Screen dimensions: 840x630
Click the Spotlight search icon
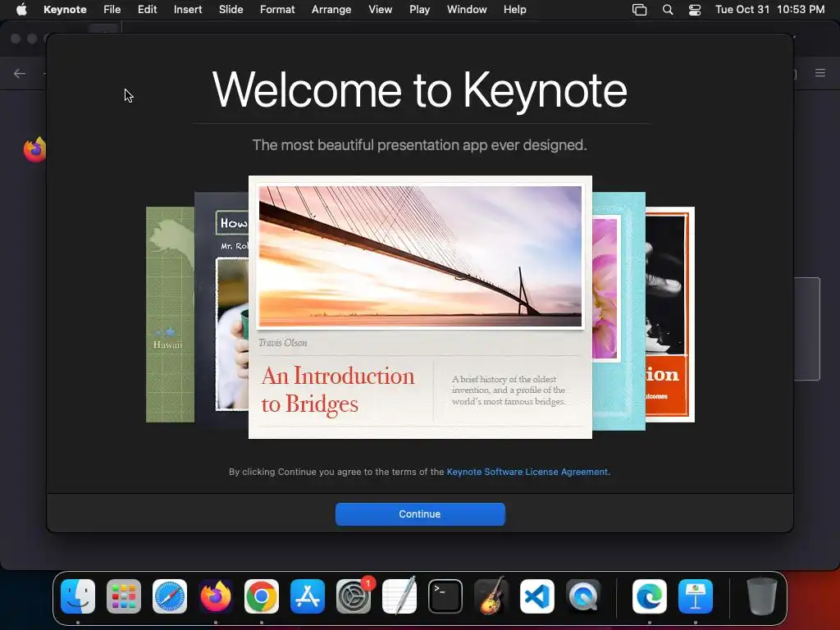click(x=668, y=10)
